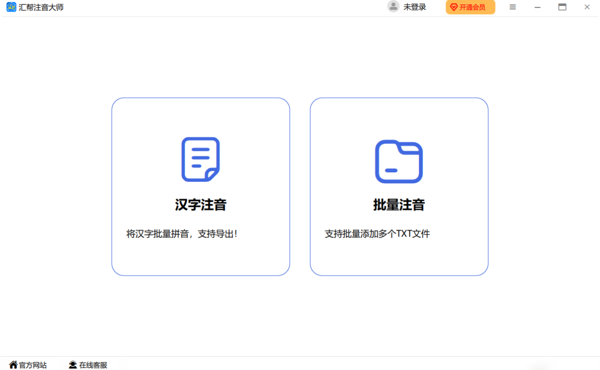
Task: Click the 汇帮注音大师 app logo icon
Action: pyautogui.click(x=11, y=7)
